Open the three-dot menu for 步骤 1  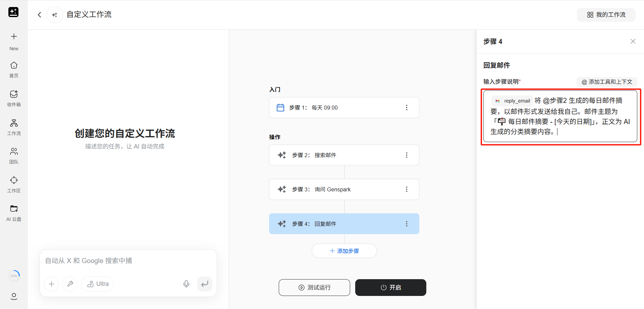[x=407, y=108]
